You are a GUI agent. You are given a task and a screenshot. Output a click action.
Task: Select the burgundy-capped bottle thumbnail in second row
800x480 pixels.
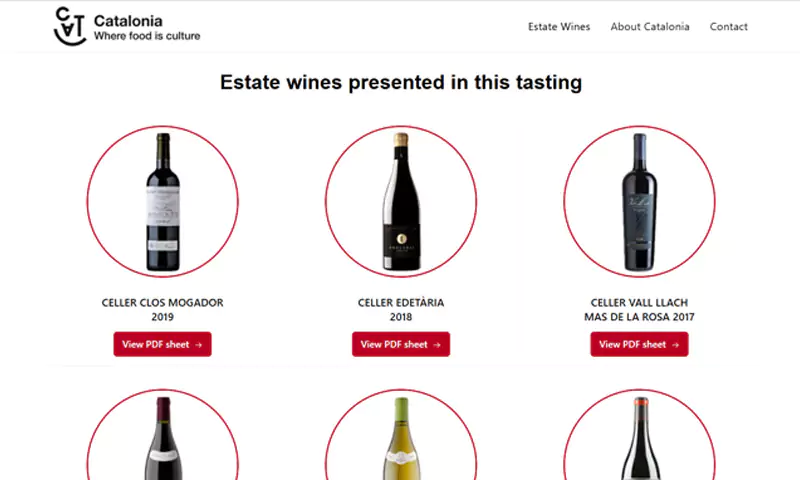[163, 438]
